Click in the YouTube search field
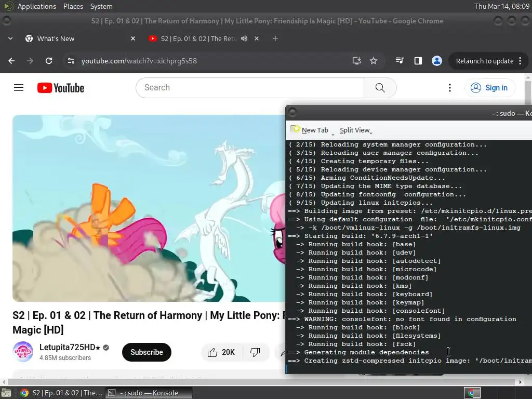This screenshot has height=399, width=532. pos(250,88)
